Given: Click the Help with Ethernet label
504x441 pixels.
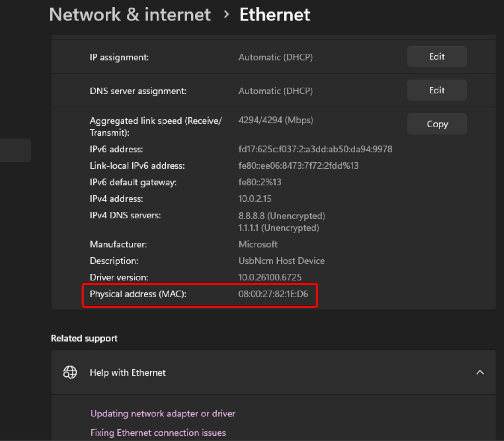Looking at the screenshot, I should click(x=128, y=373).
